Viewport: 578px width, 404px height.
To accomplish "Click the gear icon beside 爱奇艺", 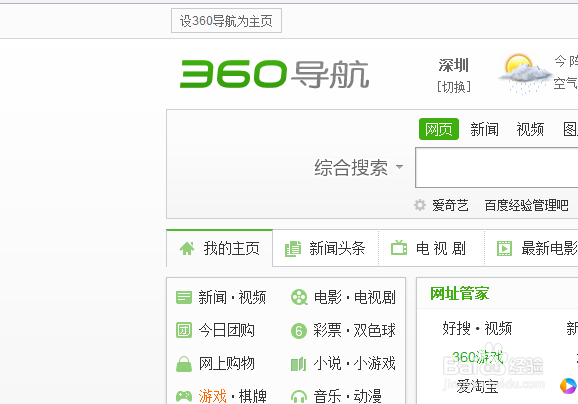I will 419,205.
